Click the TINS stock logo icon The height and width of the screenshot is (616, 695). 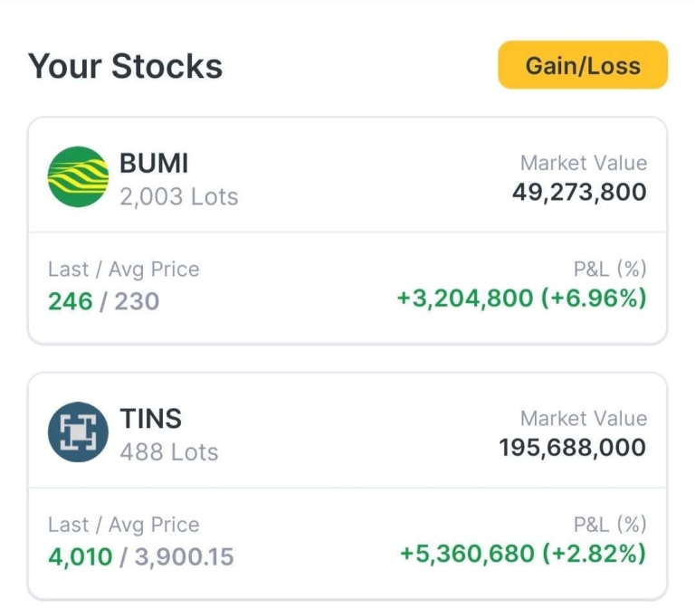[78, 432]
